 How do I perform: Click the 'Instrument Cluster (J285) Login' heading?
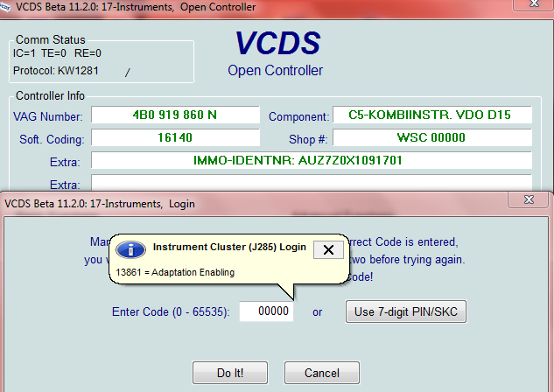pos(229,247)
